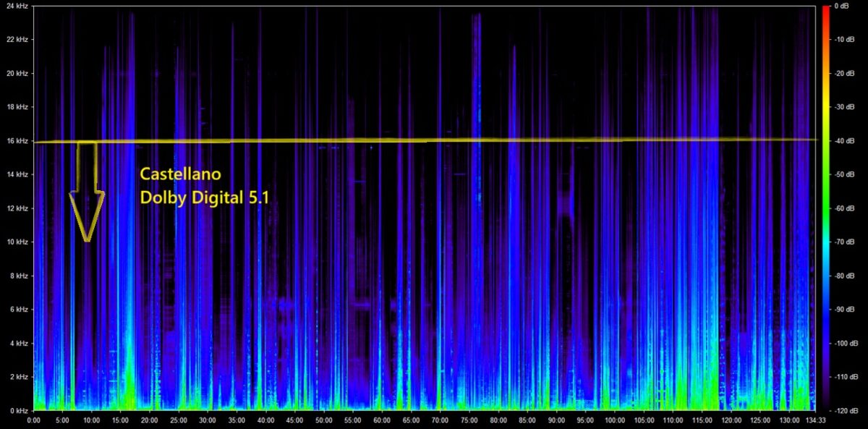The height and width of the screenshot is (429, 868).
Task: Click the 20:00 time axis label
Action: (x=149, y=420)
